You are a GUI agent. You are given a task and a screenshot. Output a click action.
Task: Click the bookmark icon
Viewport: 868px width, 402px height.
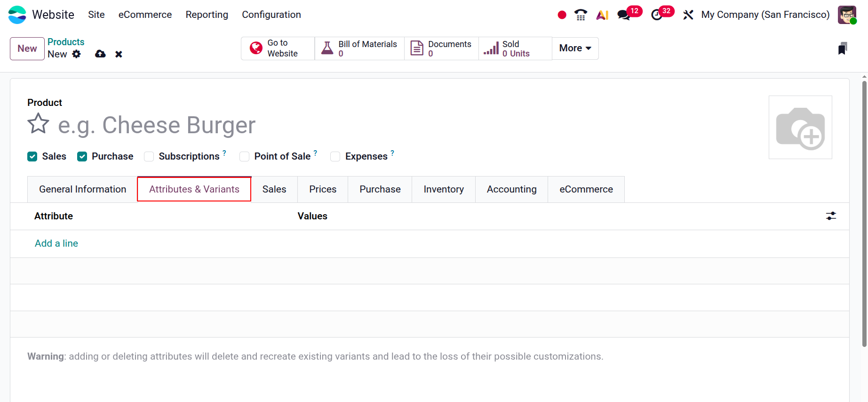tap(843, 48)
